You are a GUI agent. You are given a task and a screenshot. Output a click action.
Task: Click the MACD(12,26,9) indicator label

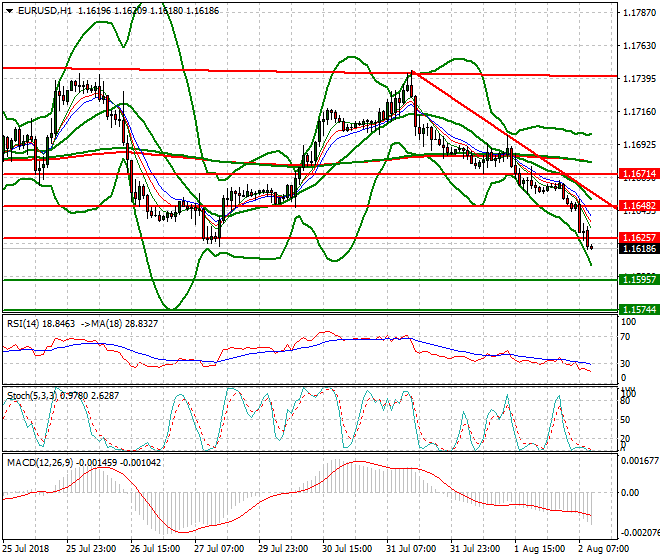40,462
